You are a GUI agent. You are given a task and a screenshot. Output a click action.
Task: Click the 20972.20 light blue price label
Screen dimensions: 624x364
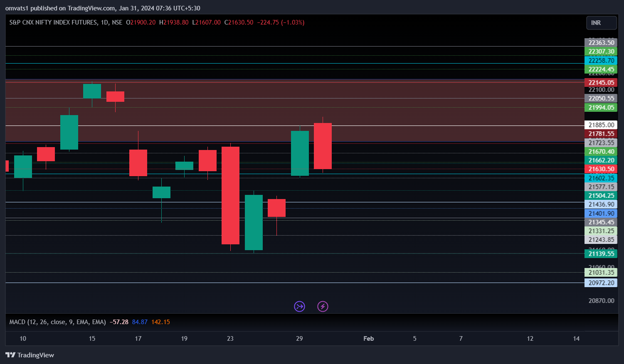click(x=601, y=283)
